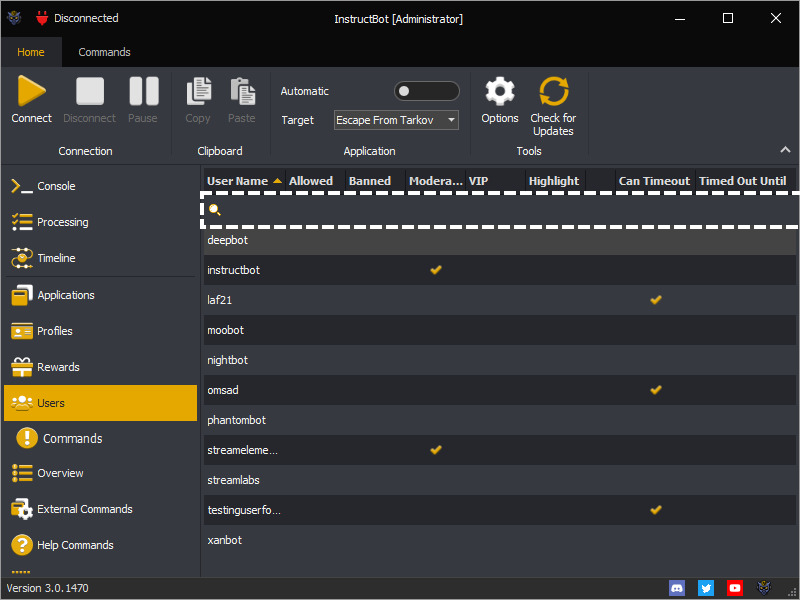
Task: Open Processing in the sidebar
Action: [100, 222]
